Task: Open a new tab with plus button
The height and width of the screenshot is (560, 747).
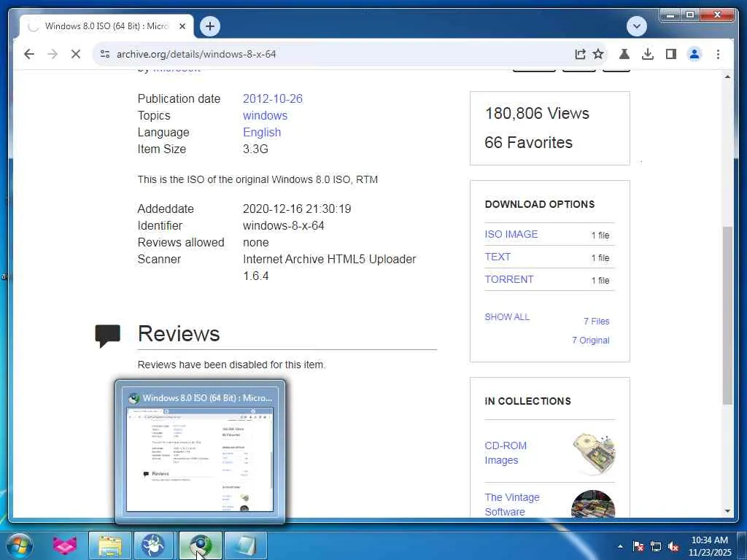Action: pyautogui.click(x=210, y=26)
